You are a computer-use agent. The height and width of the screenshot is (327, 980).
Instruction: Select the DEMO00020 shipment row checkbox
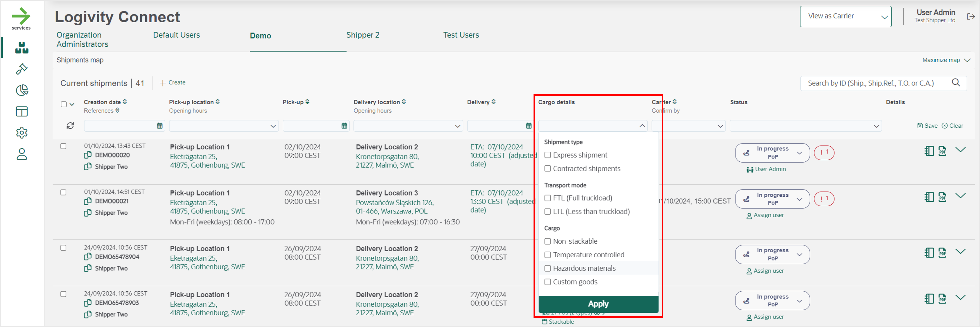(x=64, y=146)
